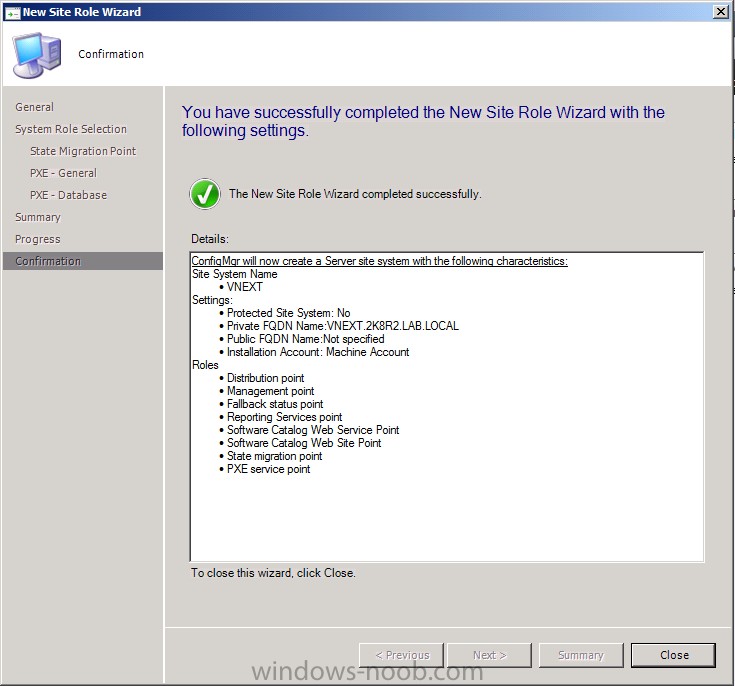Click the underlined ConfigMgr heading in Details
Image resolution: width=735 pixels, height=686 pixels.
click(x=379, y=261)
